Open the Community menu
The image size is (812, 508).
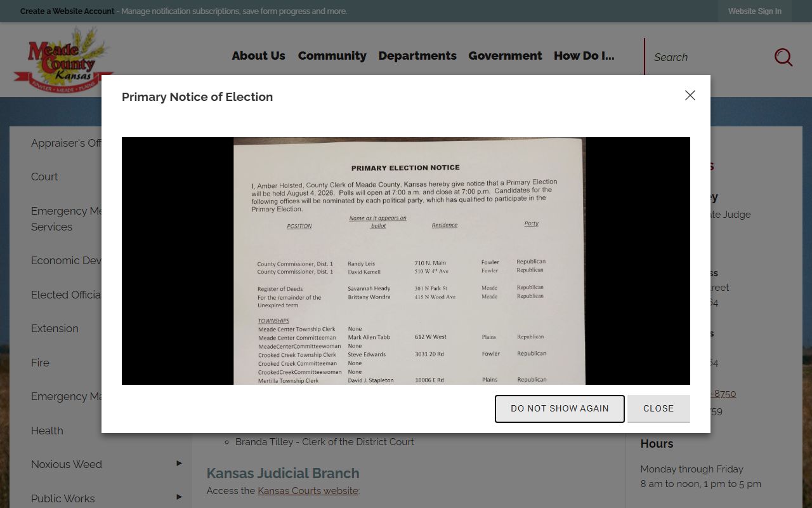click(332, 56)
